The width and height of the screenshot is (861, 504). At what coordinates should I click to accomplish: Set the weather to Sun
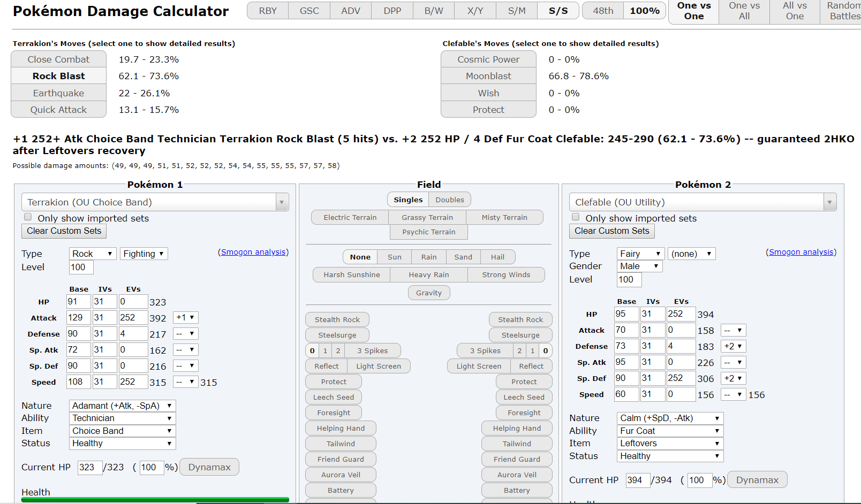coord(395,257)
